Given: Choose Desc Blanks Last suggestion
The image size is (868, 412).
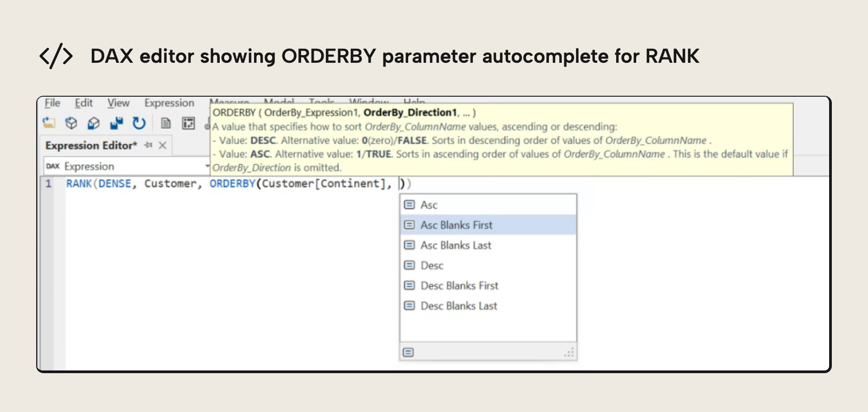Looking at the screenshot, I should (488, 306).
